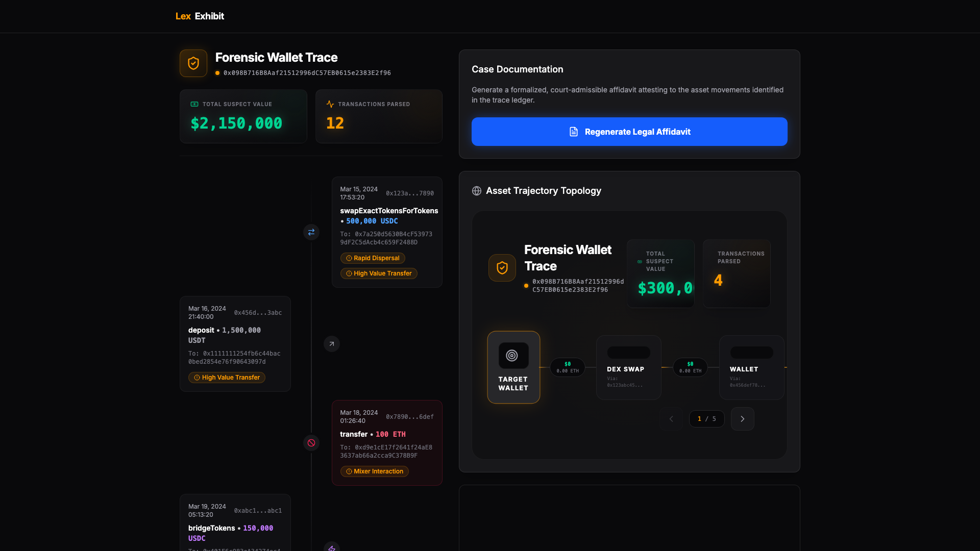Screen dimensions: 980x551
Task: Click the shield icon beside Forensic Wallet Trace
Action: click(x=193, y=63)
